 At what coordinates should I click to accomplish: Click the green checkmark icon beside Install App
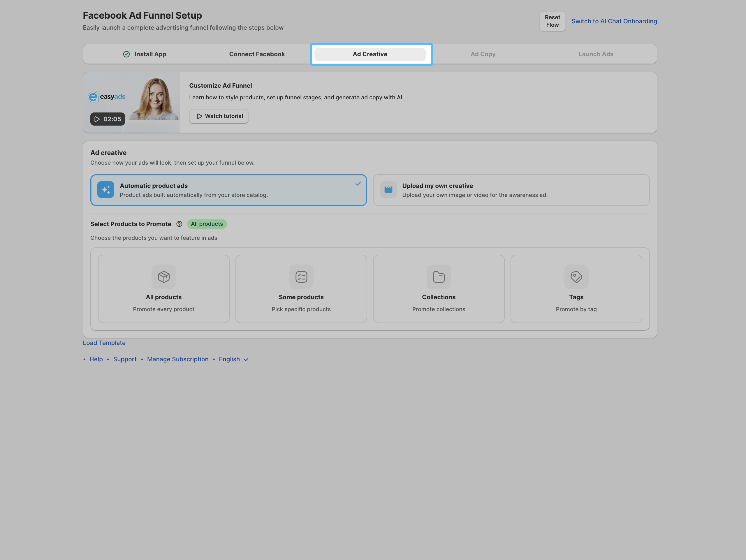pos(126,54)
